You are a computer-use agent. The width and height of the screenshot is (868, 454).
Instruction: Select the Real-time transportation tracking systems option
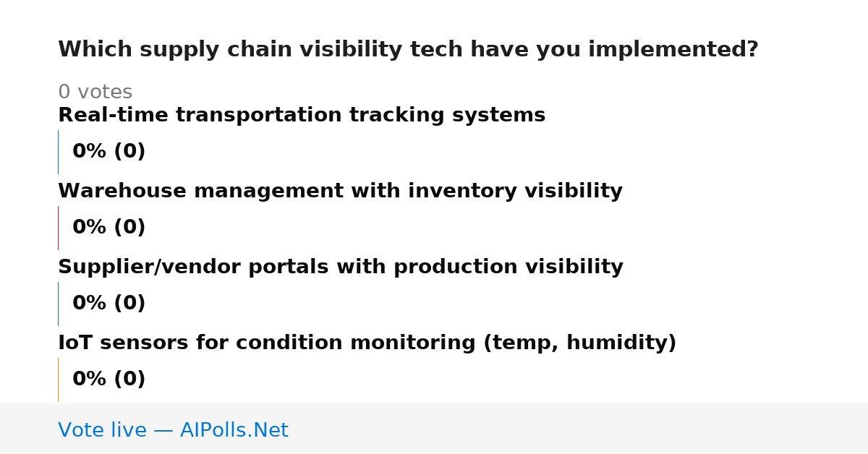302,116
